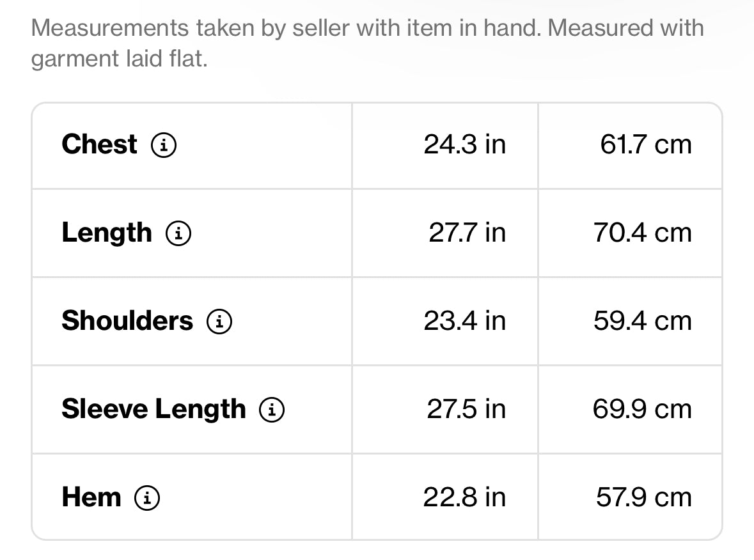Open the Chest measurement info icon

164,145
